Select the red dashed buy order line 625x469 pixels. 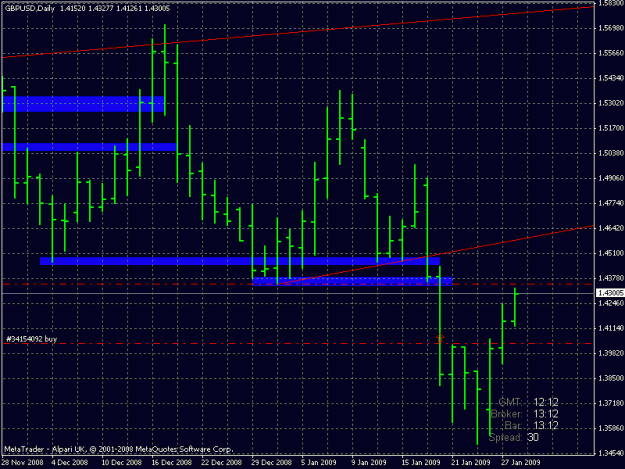[x=298, y=343]
